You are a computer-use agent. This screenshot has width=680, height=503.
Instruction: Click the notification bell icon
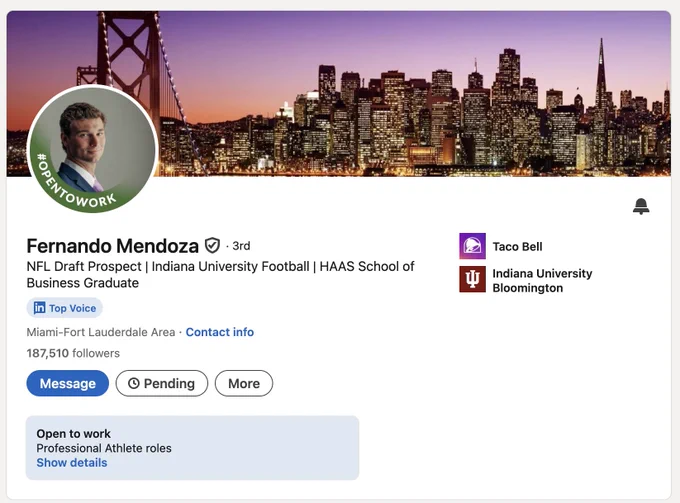tap(641, 206)
